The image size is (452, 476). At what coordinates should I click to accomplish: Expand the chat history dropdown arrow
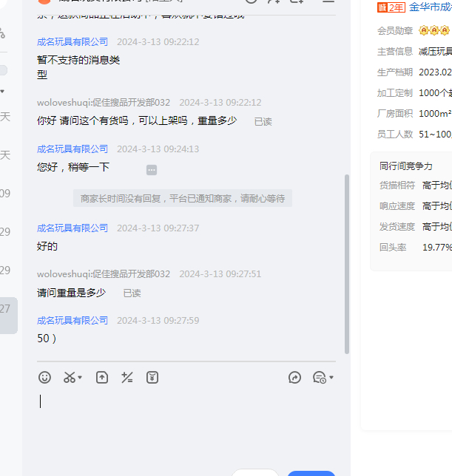click(331, 378)
